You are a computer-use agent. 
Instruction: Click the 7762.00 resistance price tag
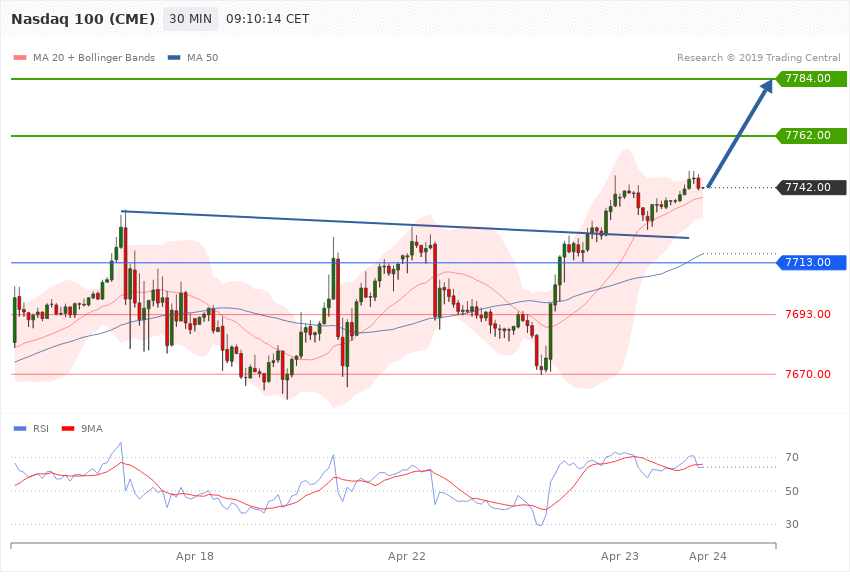tap(812, 135)
